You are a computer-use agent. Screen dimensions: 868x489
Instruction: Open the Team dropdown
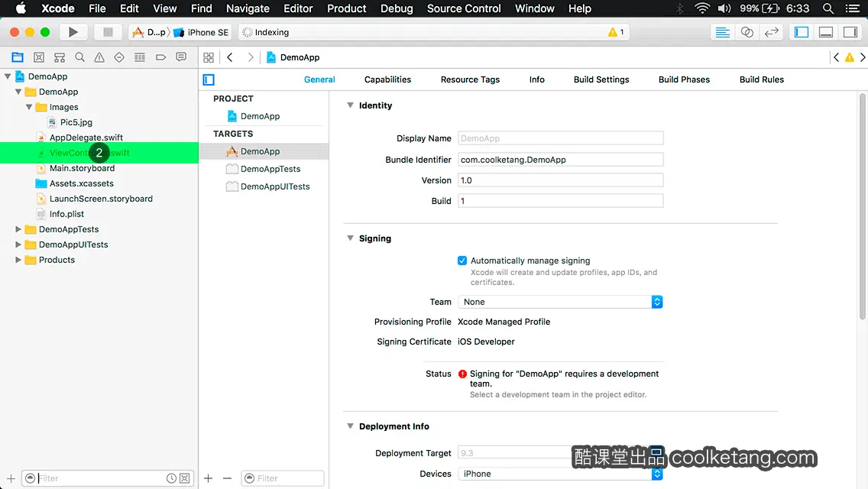point(560,302)
